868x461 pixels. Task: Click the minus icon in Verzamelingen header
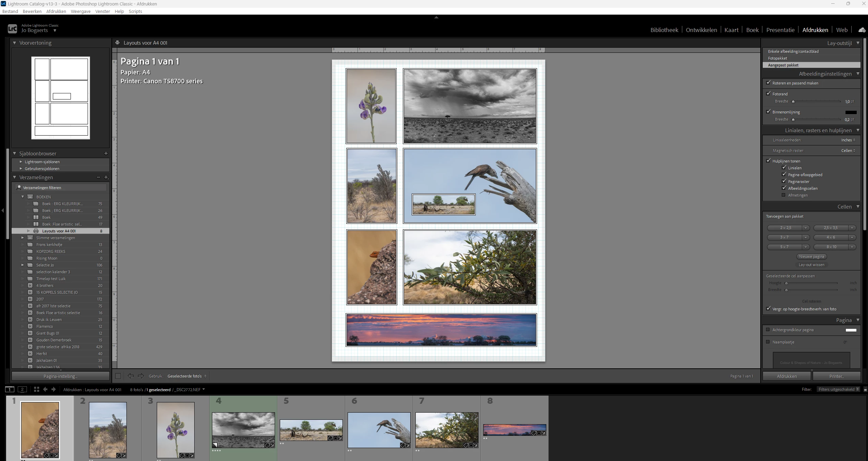[98, 177]
